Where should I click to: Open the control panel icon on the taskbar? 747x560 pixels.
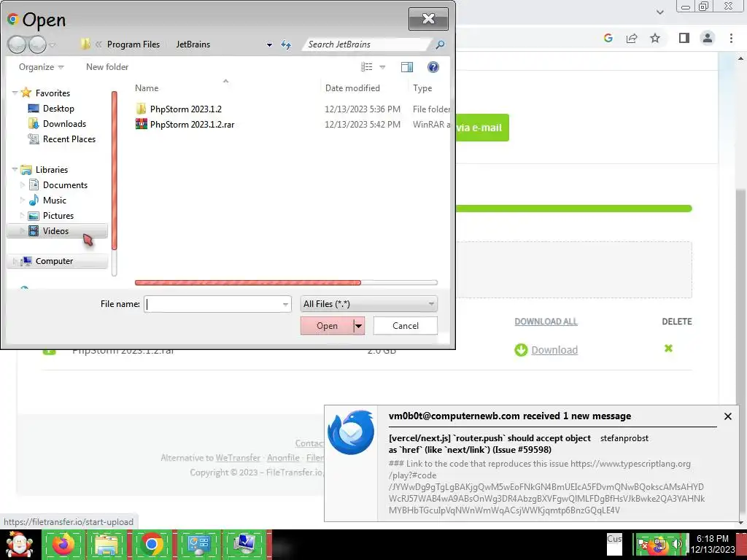[198, 545]
